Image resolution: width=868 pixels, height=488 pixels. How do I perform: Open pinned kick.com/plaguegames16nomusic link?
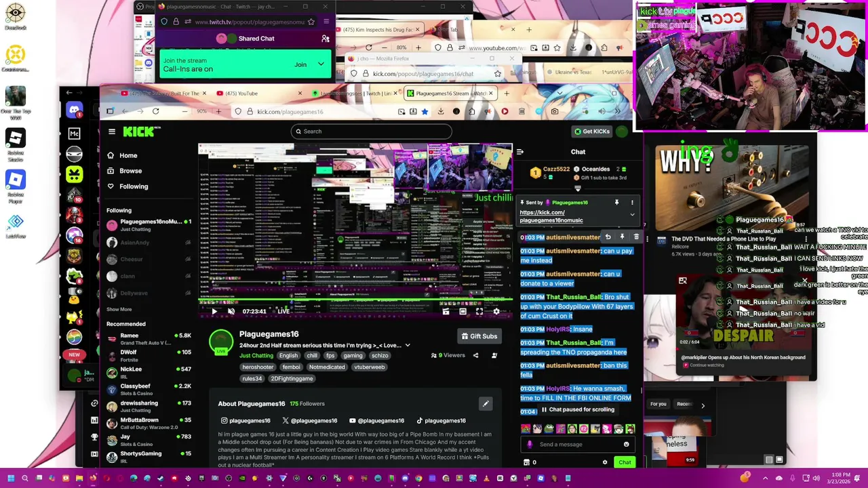pyautogui.click(x=551, y=216)
